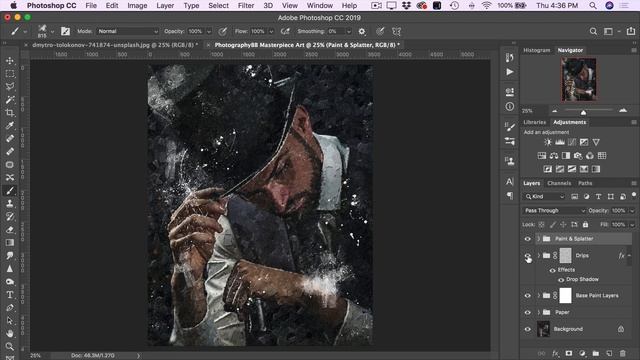640x360 pixels.
Task: Hide the Base Paint Layers group
Action: click(527, 296)
